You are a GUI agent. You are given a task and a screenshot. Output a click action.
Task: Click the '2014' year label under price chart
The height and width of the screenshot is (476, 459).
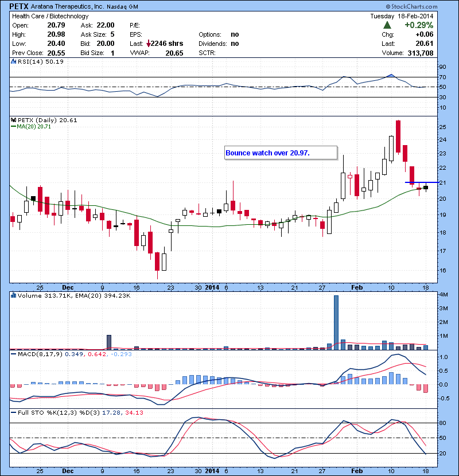[212, 287]
